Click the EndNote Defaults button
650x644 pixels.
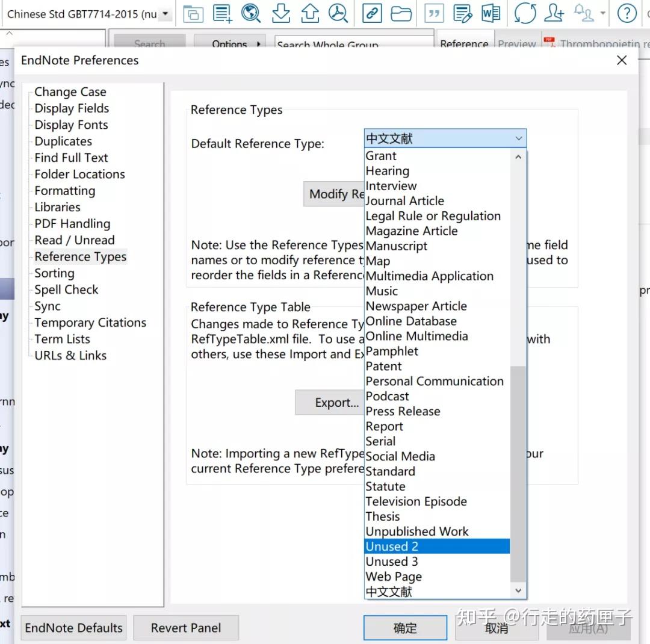tap(74, 628)
